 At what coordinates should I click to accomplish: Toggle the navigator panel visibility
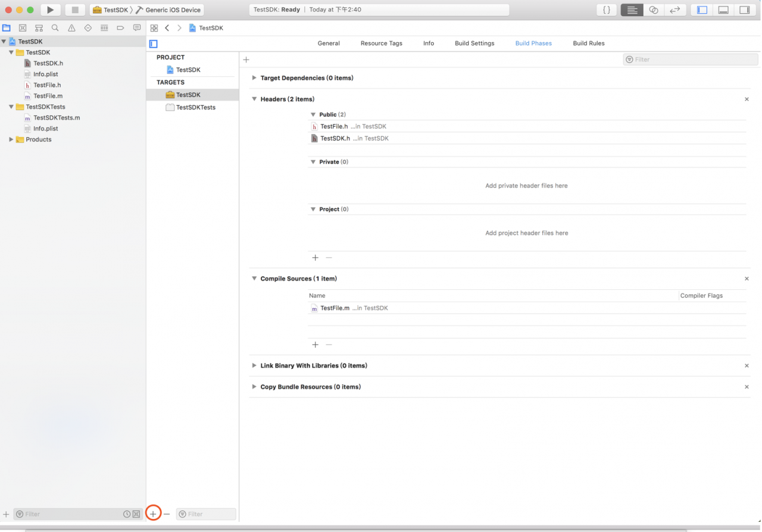point(702,10)
